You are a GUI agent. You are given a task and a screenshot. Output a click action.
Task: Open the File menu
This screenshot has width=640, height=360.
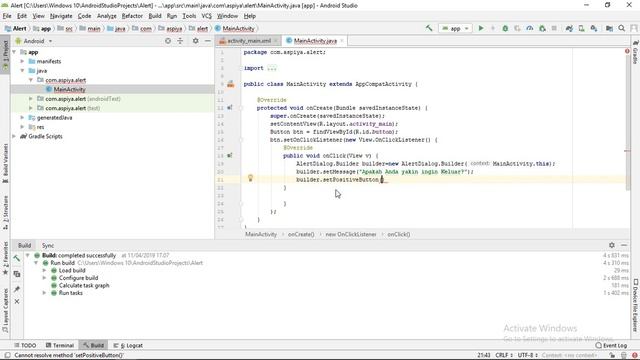coord(7,16)
